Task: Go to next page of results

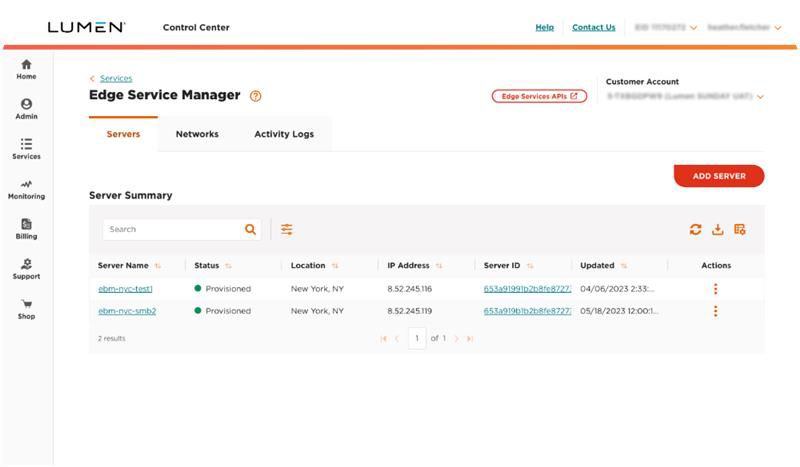Action: point(457,338)
